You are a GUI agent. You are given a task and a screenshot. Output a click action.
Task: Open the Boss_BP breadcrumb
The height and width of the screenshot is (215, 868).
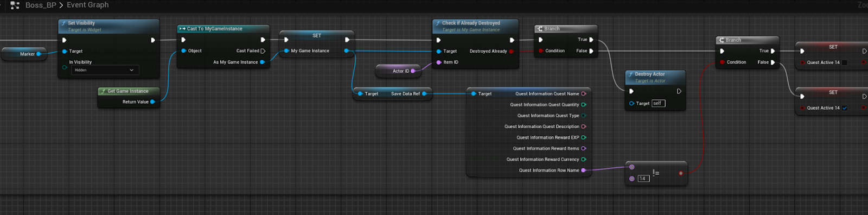[41, 5]
